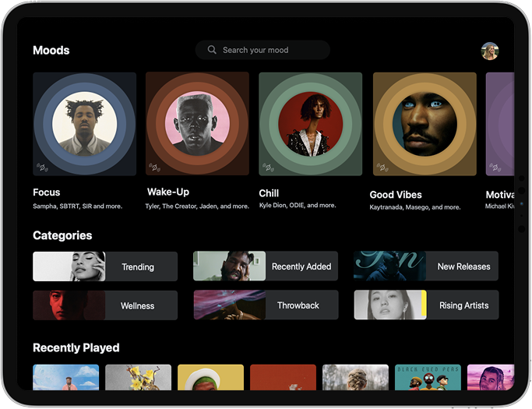Click the small logo icon on Good Vibes card

382,167
